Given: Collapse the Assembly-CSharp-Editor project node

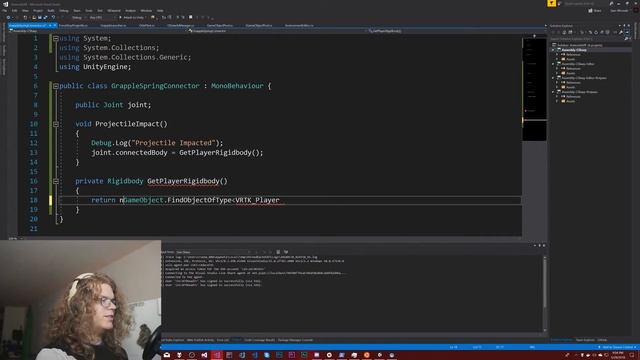Looking at the screenshot, I should pyautogui.click(x=553, y=64).
